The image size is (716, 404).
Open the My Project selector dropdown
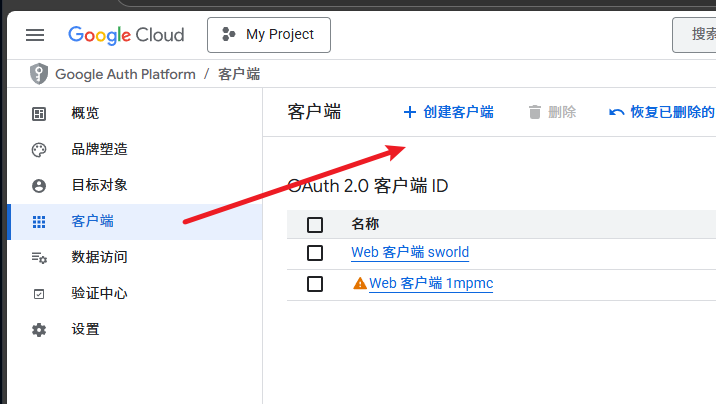pos(268,35)
